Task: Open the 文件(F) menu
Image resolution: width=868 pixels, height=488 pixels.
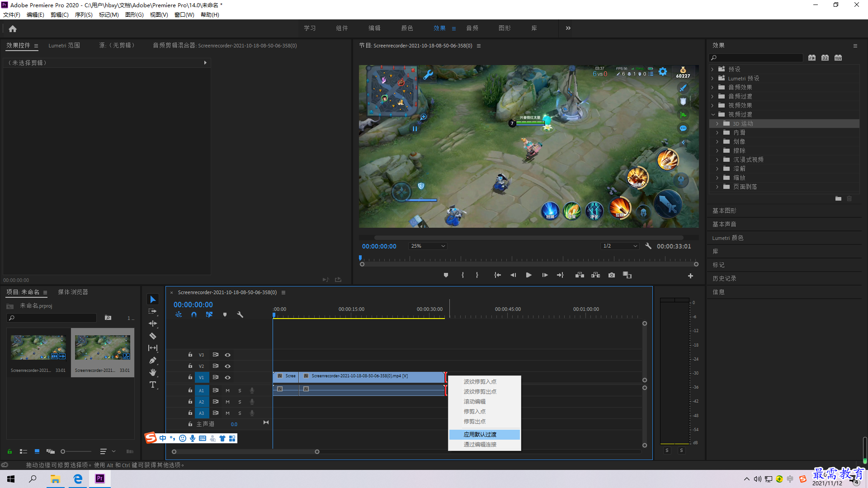Action: pyautogui.click(x=12, y=15)
